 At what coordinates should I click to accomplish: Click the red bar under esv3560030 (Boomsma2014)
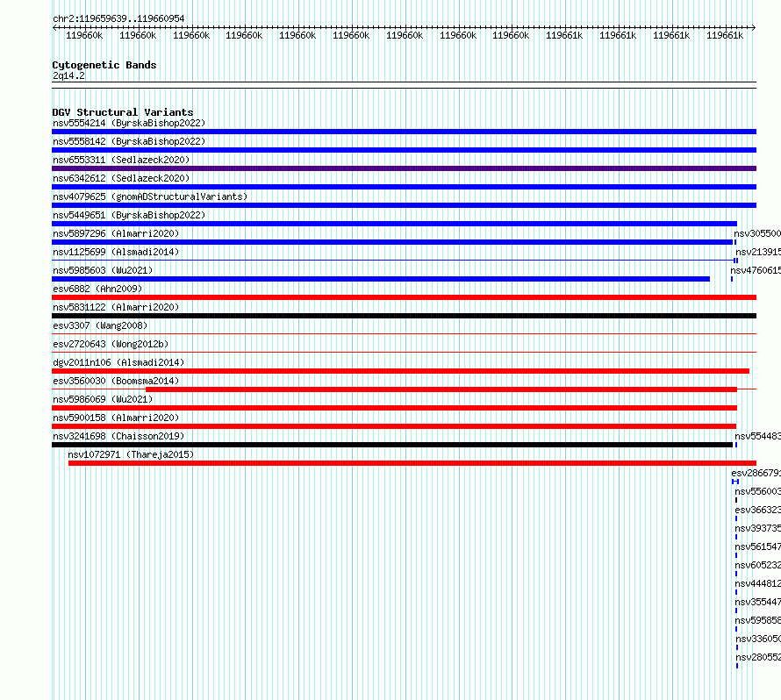coord(441,389)
